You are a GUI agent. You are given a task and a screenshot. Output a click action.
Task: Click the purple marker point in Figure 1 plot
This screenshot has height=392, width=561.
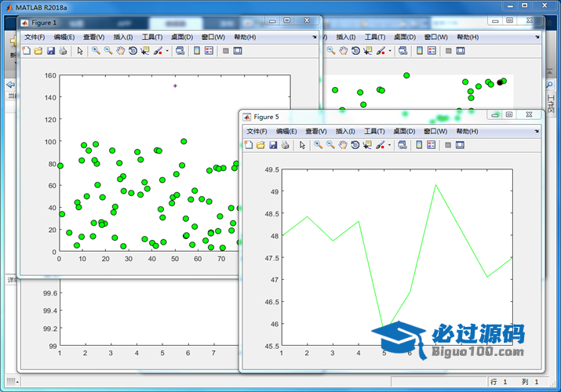point(175,85)
